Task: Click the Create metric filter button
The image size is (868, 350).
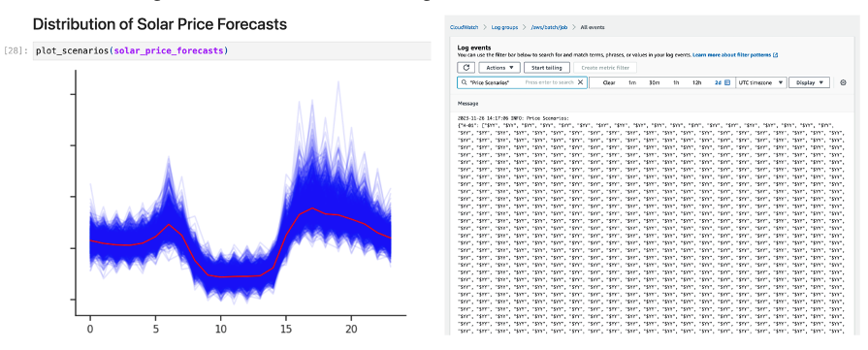Action: (605, 68)
